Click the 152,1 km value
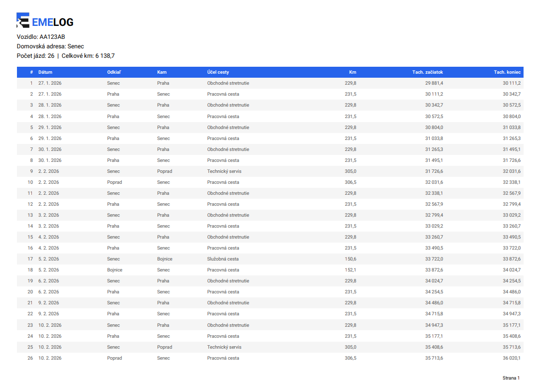Image resolution: width=542 pixels, height=392 pixels. click(x=351, y=270)
